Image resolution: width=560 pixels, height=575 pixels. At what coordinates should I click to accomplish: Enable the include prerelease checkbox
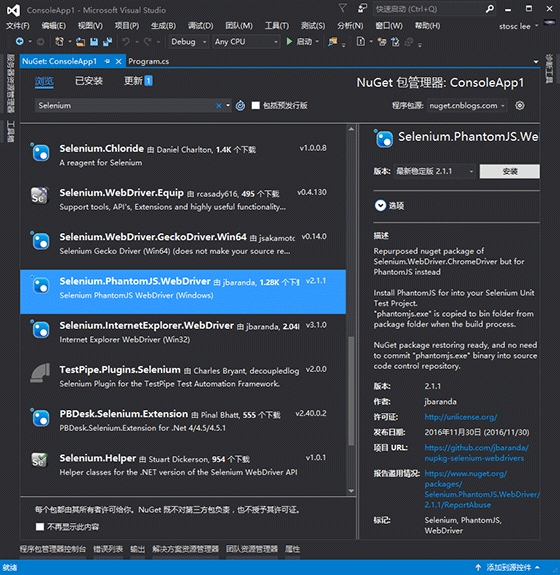(256, 106)
